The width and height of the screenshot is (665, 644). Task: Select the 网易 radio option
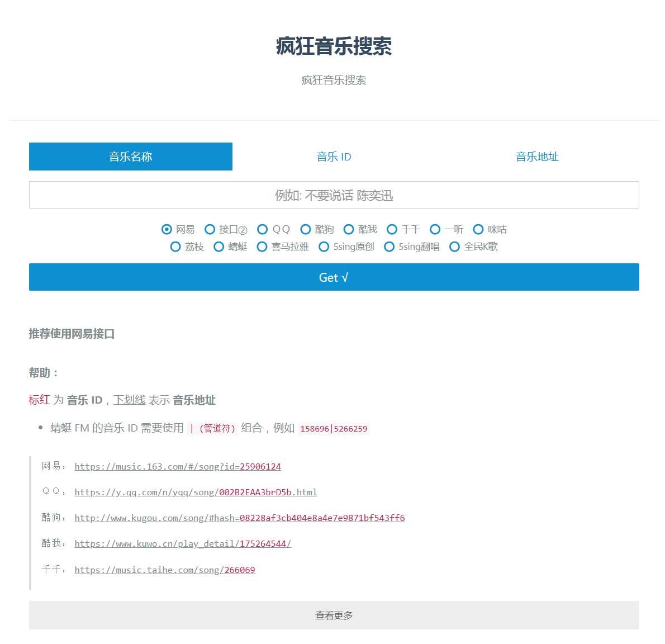[x=167, y=230]
